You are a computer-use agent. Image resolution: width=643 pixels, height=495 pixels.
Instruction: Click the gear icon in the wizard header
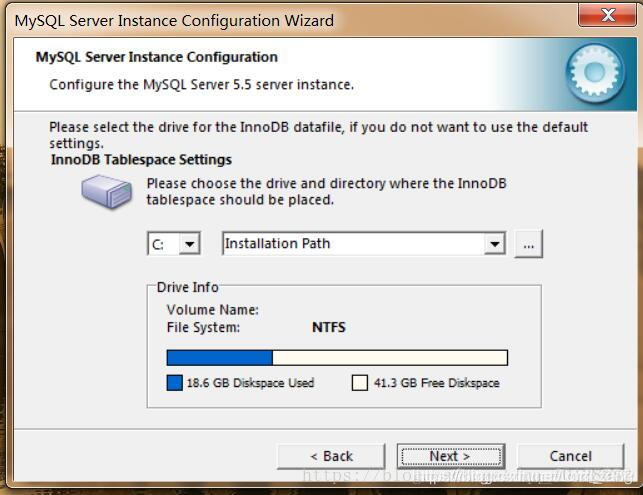pos(595,73)
